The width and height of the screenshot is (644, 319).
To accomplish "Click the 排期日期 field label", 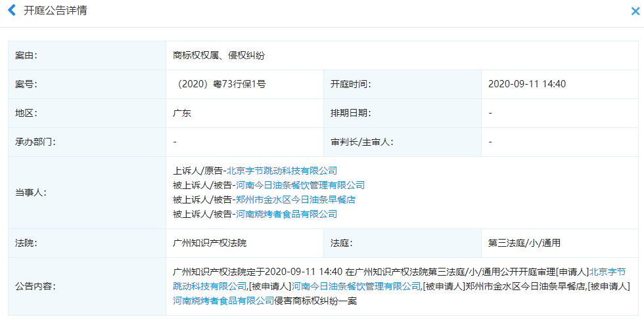I will [x=350, y=113].
